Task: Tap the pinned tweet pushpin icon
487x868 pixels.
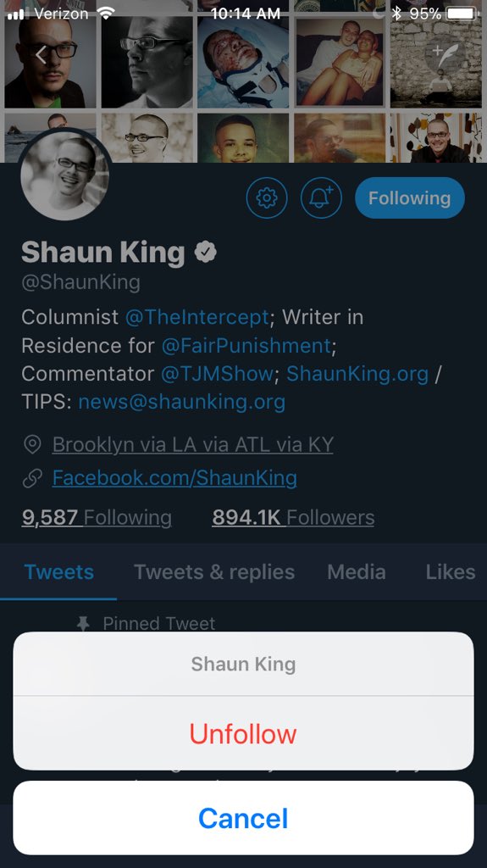Action: click(x=83, y=624)
